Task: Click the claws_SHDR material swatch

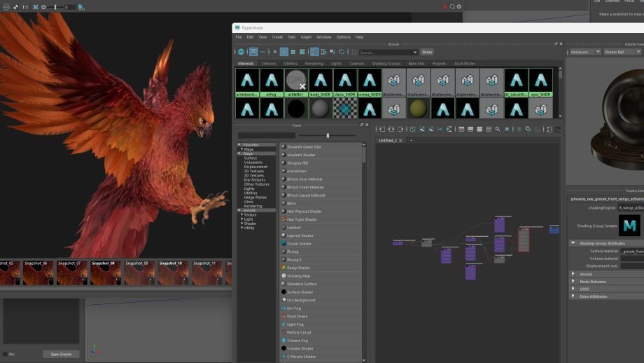Action: pos(345,81)
